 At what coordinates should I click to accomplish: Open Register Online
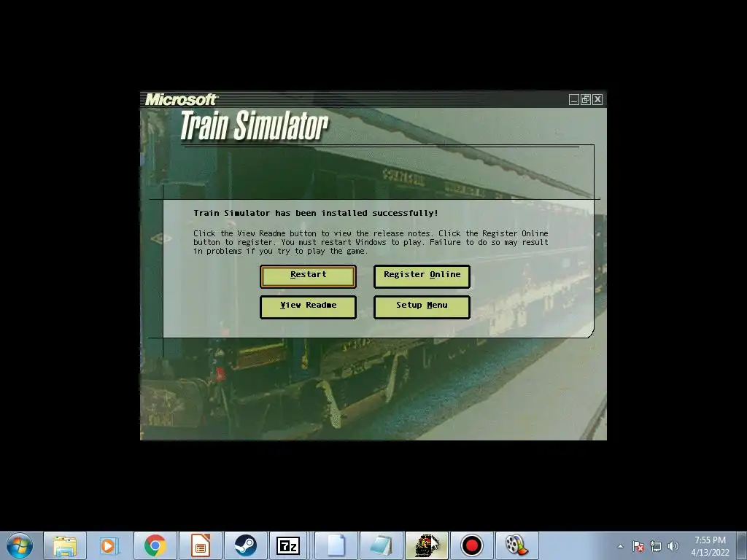point(422,276)
